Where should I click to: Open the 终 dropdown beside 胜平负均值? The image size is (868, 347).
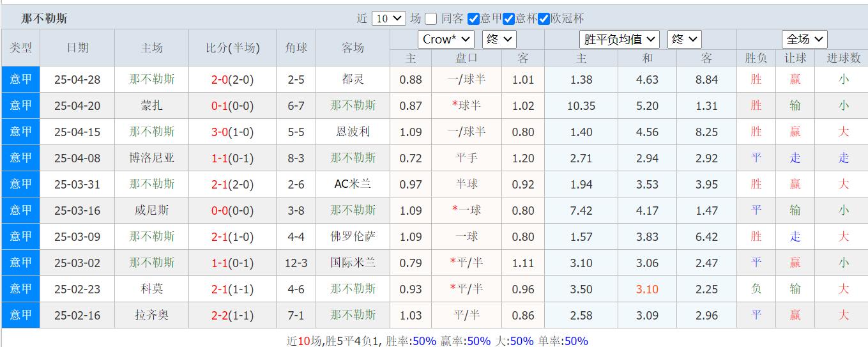684,39
